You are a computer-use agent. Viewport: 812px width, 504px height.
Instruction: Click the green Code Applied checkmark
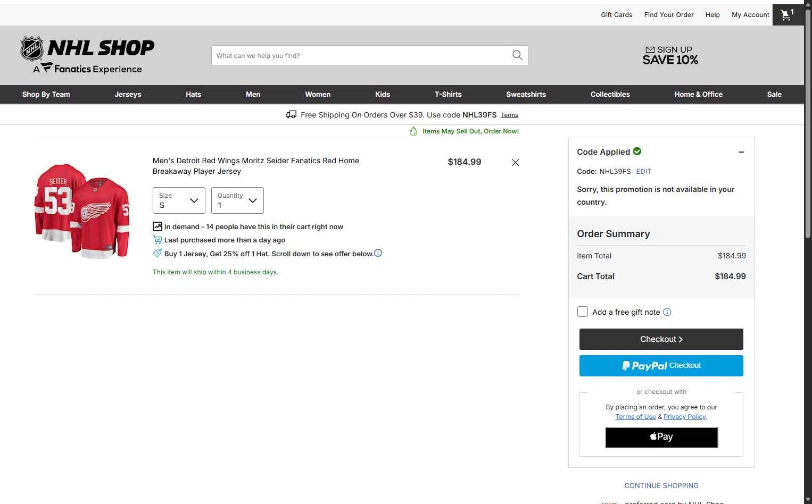(x=637, y=152)
